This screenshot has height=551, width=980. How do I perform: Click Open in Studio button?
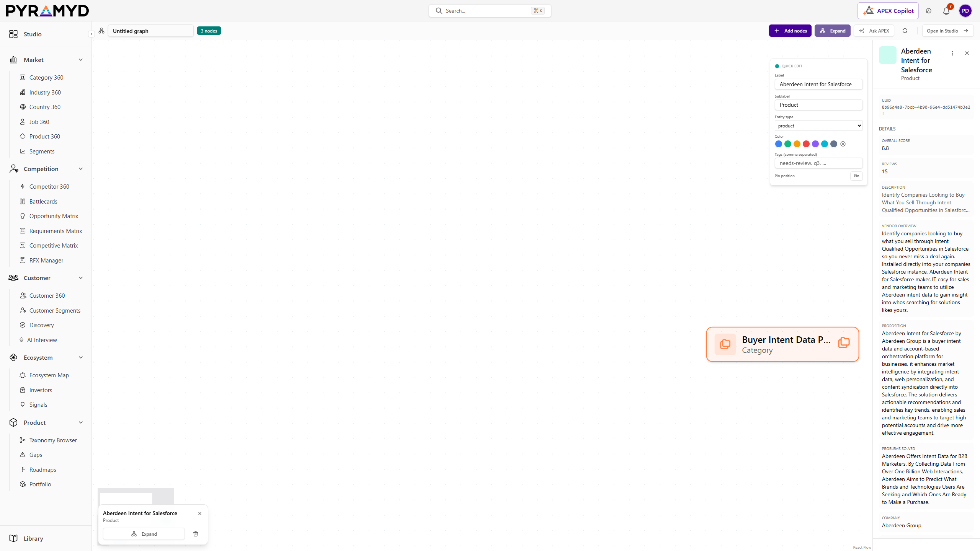pos(947,31)
